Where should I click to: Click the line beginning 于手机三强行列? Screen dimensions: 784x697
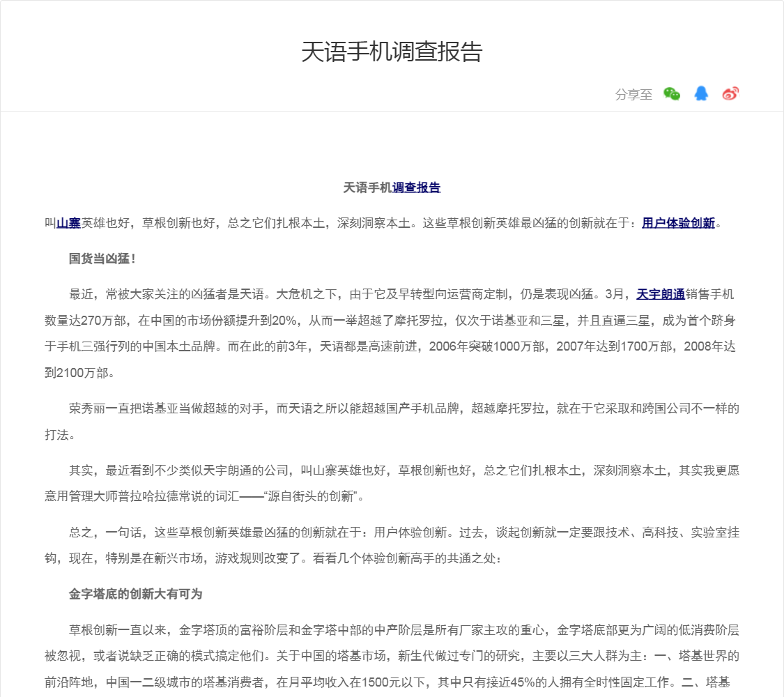coord(390,346)
